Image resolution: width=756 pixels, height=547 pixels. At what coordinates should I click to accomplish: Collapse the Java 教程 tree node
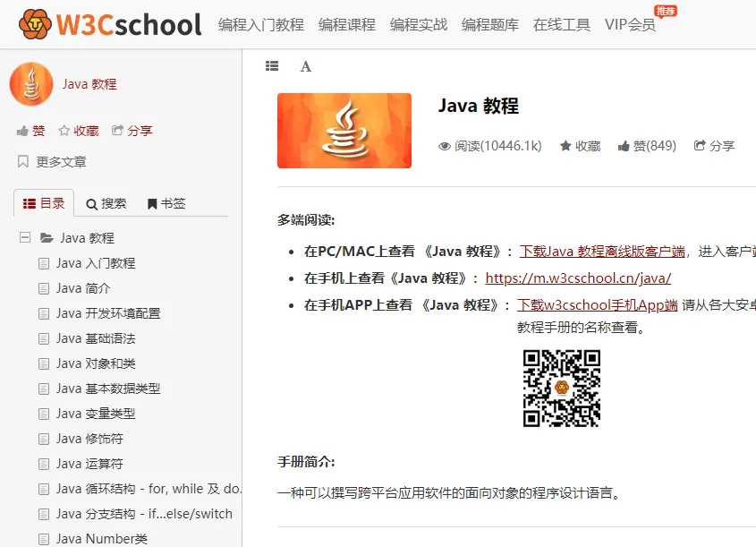pyautogui.click(x=25, y=237)
